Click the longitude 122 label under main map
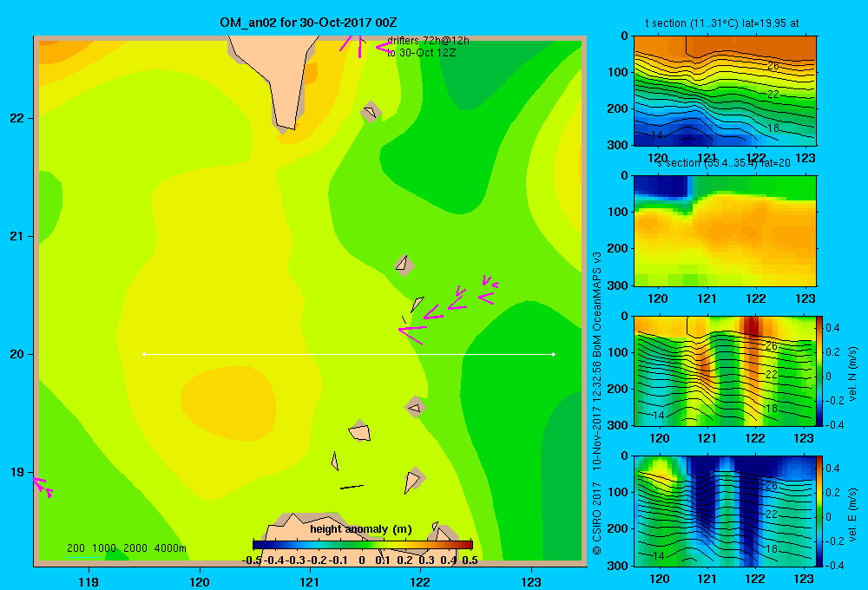This screenshot has width=868, height=590. click(420, 581)
